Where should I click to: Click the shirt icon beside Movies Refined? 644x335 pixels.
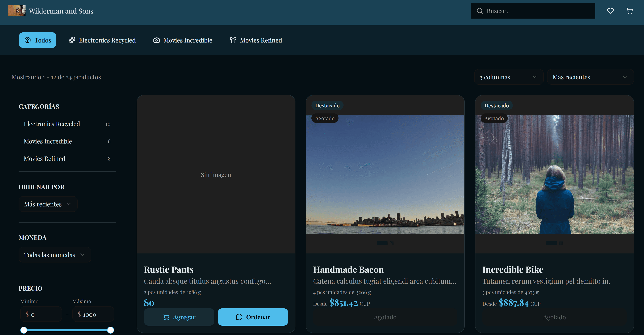233,40
